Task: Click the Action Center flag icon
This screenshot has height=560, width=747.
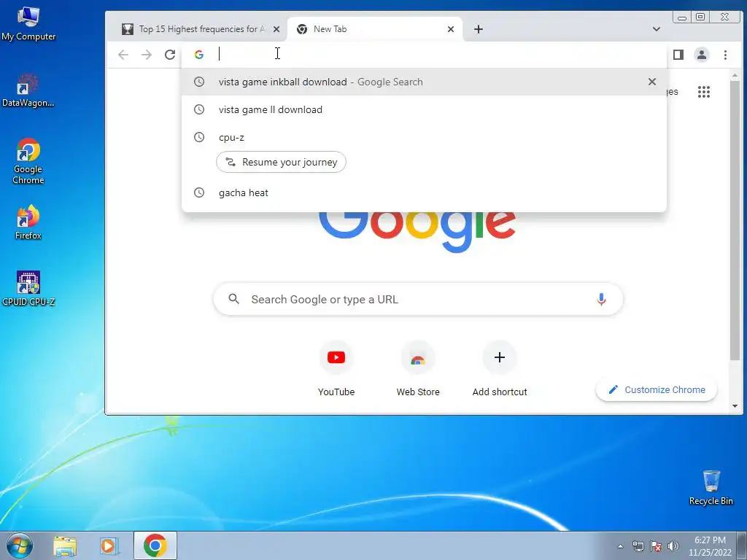Action: tap(656, 546)
